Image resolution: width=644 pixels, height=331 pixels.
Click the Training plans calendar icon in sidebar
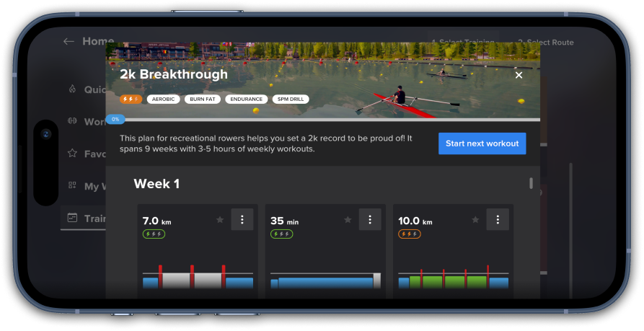[72, 218]
